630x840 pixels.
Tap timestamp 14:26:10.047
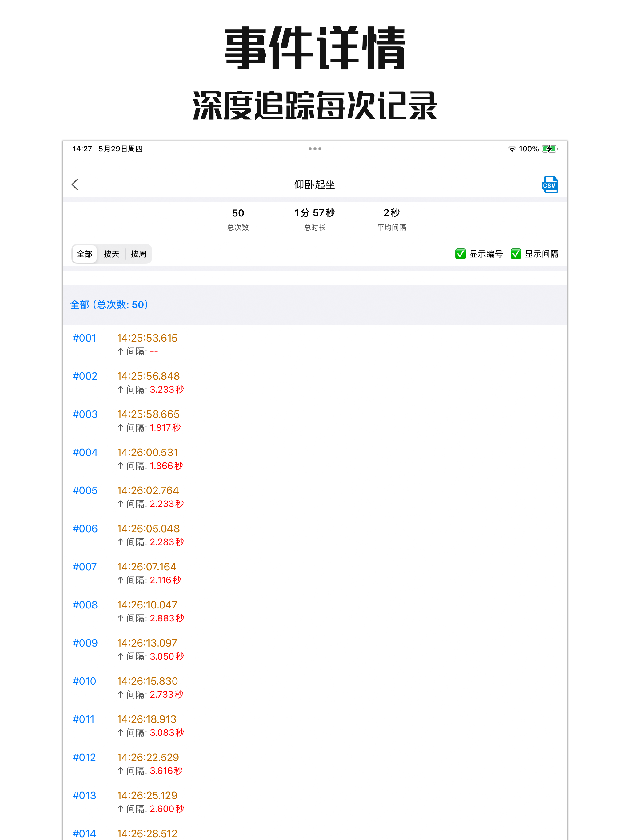(147, 605)
